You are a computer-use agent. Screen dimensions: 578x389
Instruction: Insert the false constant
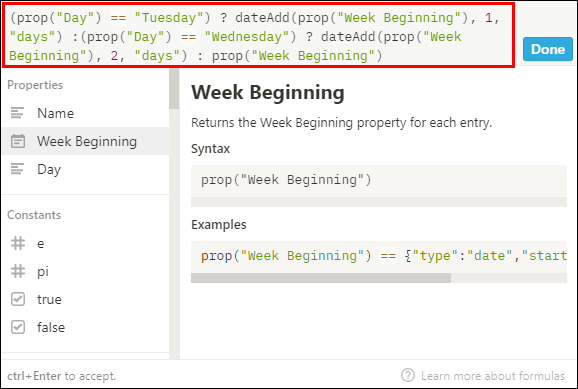[x=86, y=327]
